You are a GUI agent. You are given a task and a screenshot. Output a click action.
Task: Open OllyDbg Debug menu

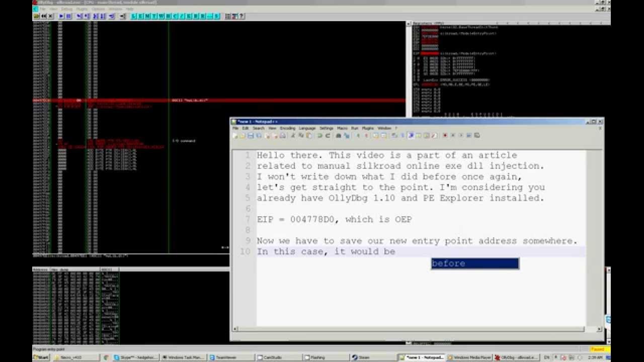(x=66, y=9)
